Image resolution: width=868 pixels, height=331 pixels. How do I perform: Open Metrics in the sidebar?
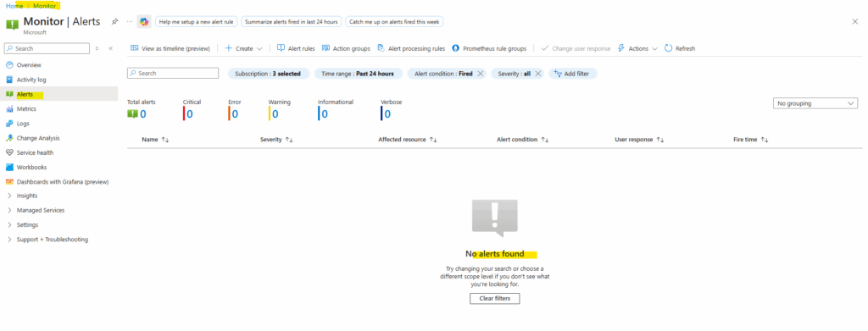tap(26, 109)
